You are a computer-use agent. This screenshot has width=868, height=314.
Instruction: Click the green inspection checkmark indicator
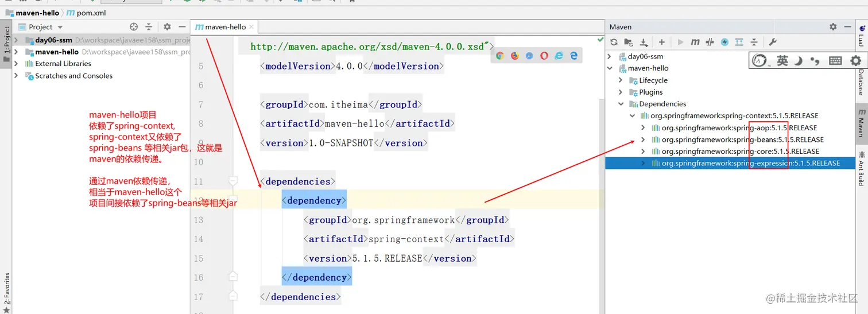click(600, 40)
